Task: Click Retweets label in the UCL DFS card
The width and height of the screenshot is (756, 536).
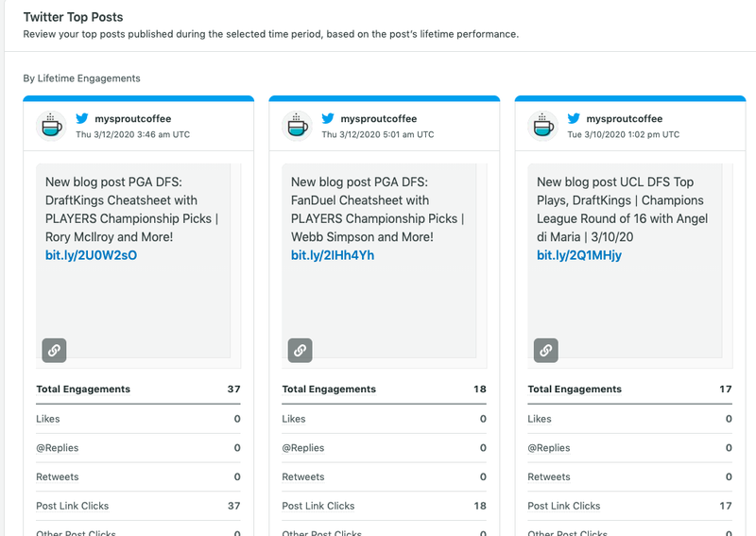Action: [549, 476]
